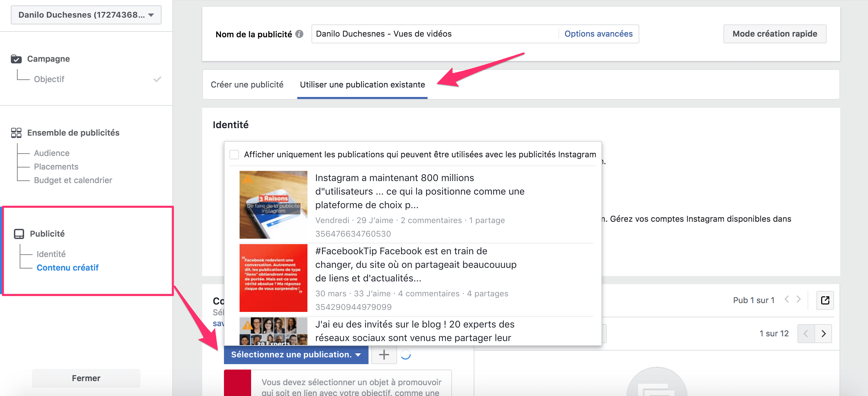Image resolution: width=868 pixels, height=396 pixels.
Task: Open Placements in sidebar tree
Action: tap(56, 167)
